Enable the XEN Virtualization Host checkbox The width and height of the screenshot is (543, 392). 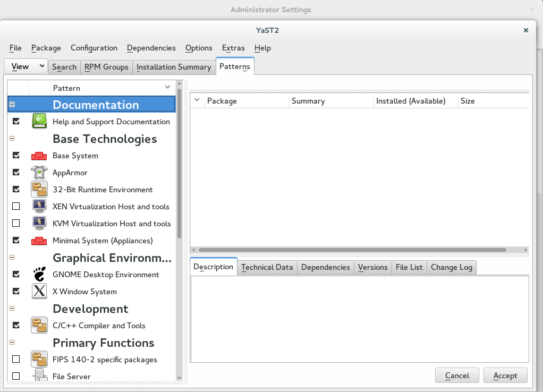[x=15, y=206]
